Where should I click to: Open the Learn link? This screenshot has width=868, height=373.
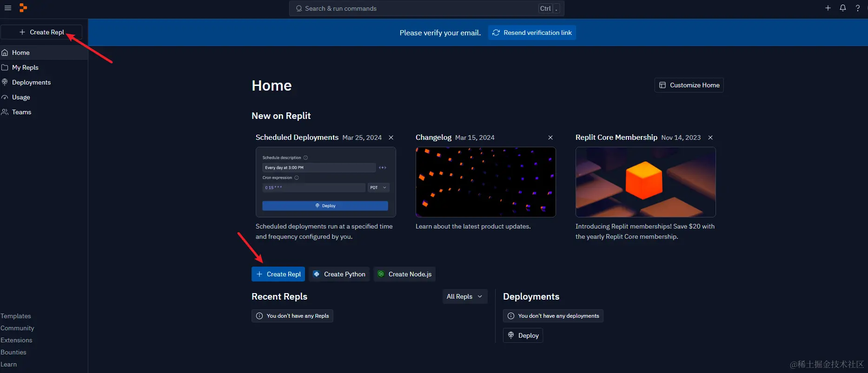coord(8,364)
